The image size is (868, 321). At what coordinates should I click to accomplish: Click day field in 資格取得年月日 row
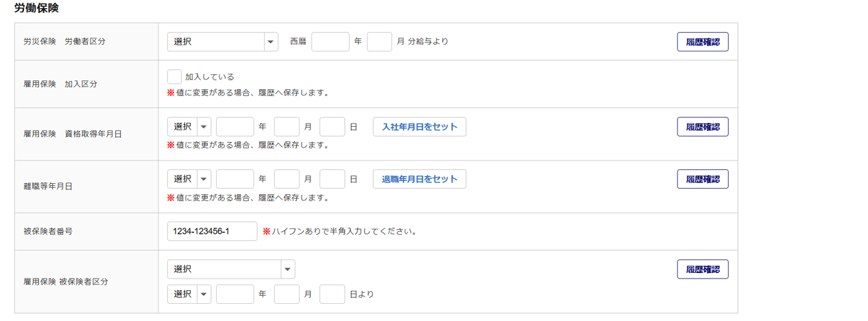pos(332,127)
